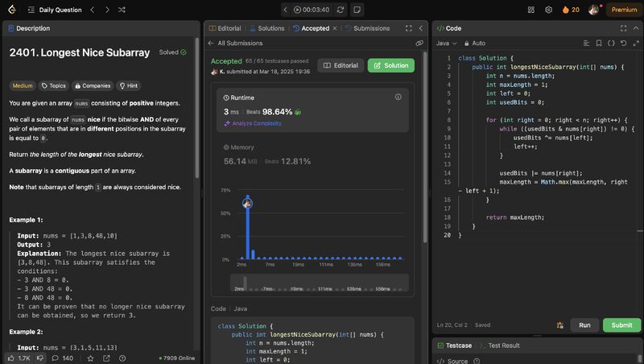Image resolution: width=644 pixels, height=364 pixels.
Task: Reset code to default with undo icon
Action: pos(624,43)
